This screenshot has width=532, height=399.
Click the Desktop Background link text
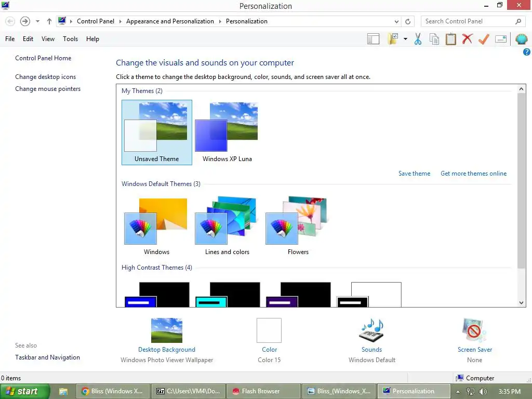[167, 350]
